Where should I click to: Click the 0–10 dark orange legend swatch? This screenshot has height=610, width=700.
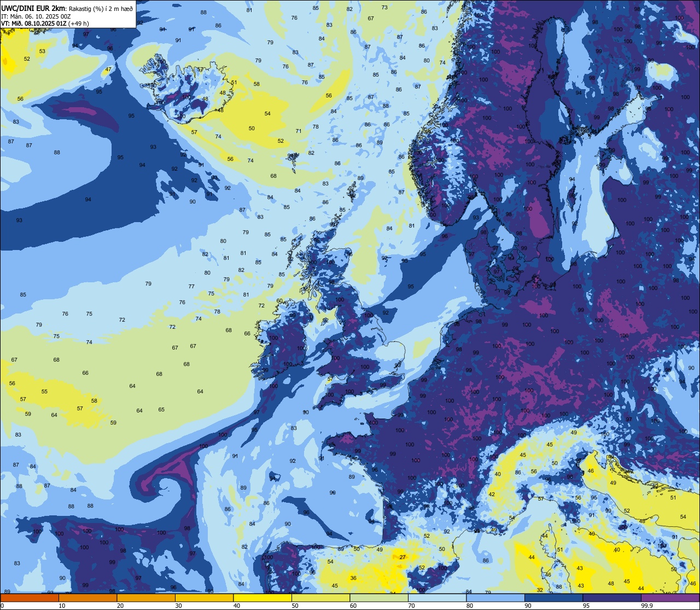point(29,598)
